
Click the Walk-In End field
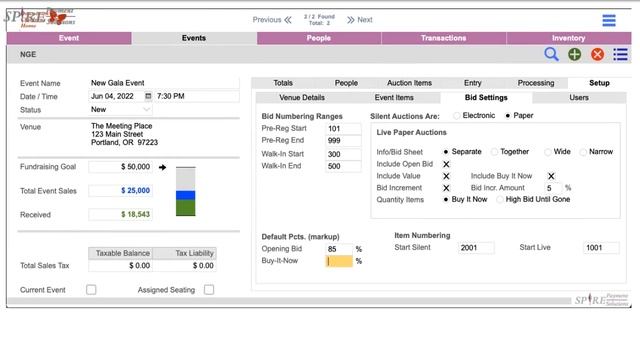click(343, 166)
